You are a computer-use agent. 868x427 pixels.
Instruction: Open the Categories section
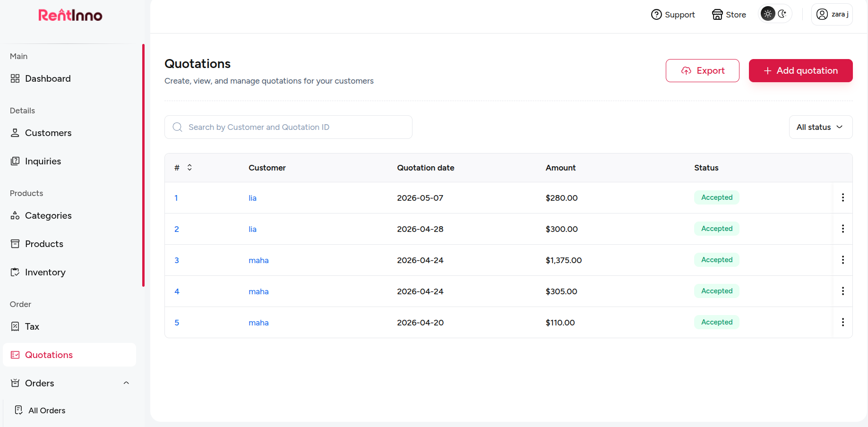coord(69,215)
